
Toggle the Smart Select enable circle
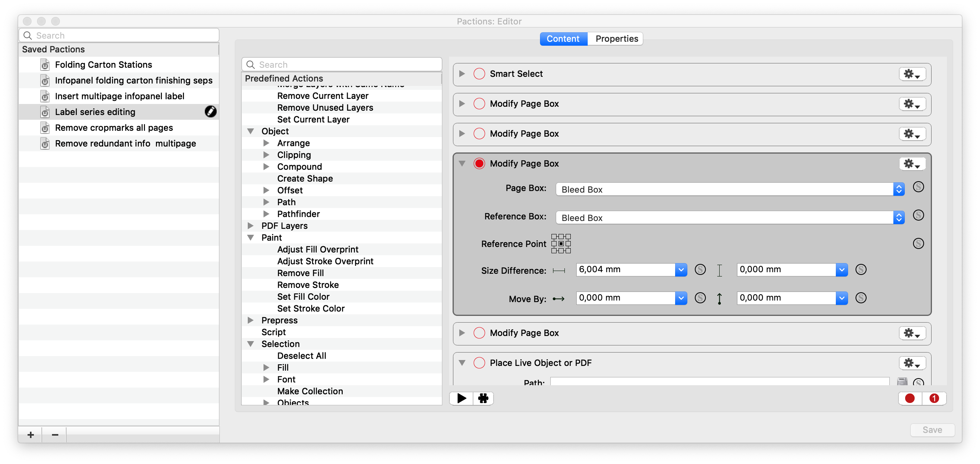tap(479, 74)
